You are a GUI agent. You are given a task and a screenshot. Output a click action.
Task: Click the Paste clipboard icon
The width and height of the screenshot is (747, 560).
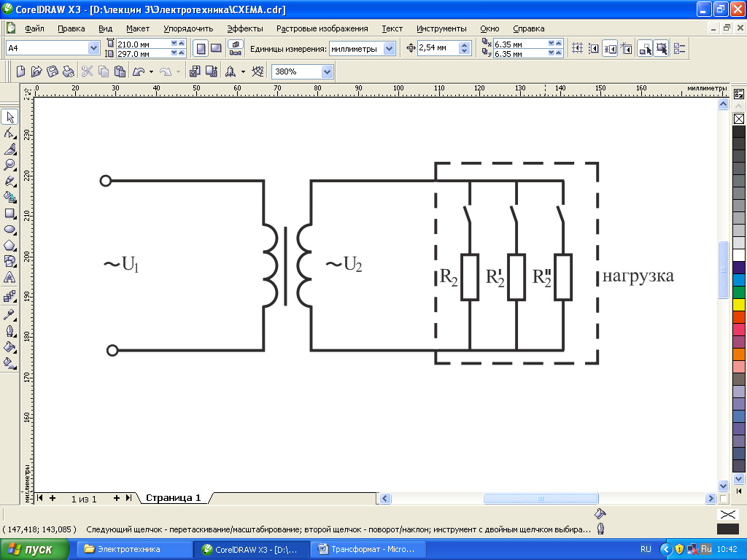120,71
